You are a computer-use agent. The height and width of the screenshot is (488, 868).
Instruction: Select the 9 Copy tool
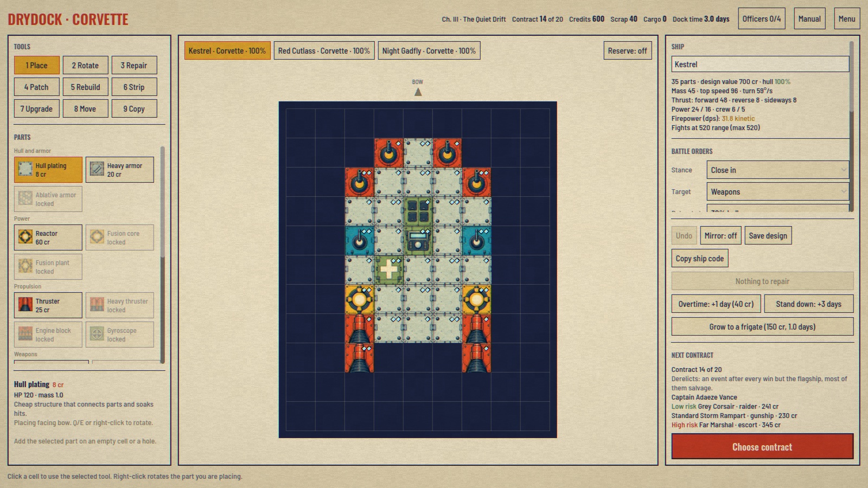click(x=134, y=108)
